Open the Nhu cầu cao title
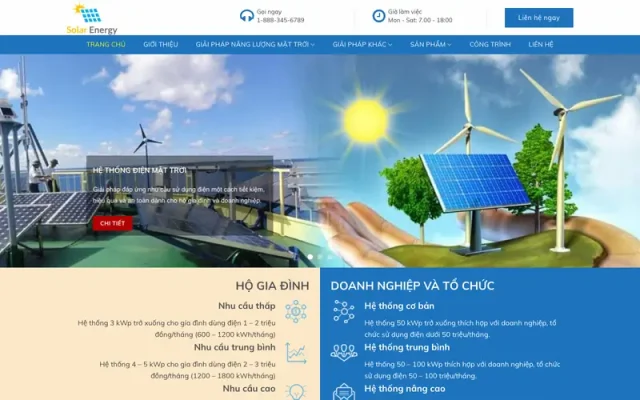 coord(249,389)
